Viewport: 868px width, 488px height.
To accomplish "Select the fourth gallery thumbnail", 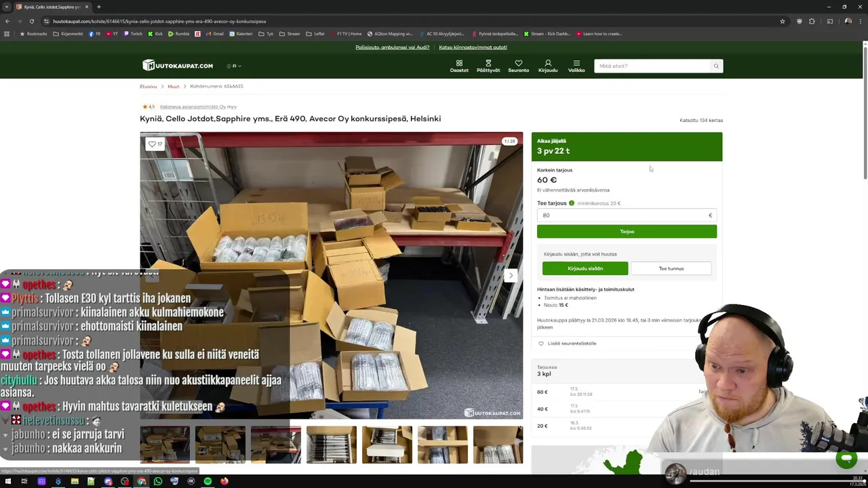I will (332, 445).
